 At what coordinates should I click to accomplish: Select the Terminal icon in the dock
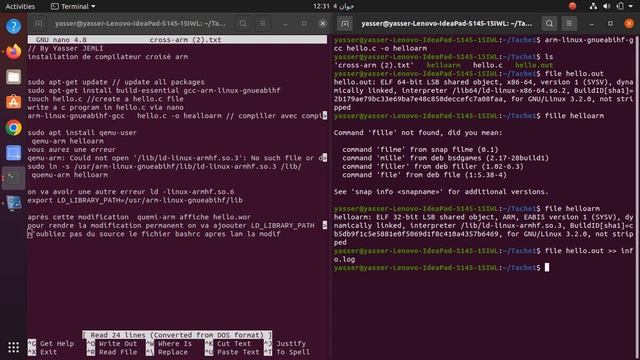[13, 178]
